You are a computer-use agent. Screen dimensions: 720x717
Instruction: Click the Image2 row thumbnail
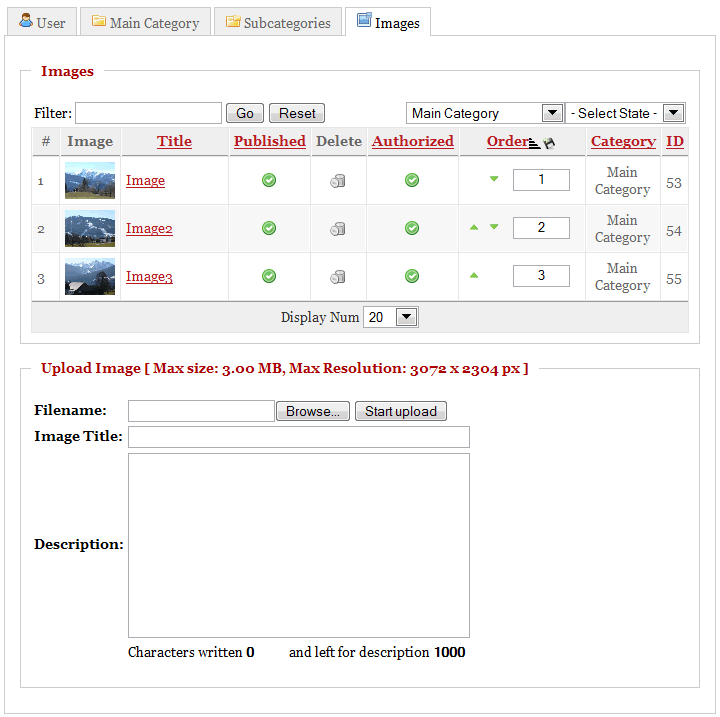[90, 228]
